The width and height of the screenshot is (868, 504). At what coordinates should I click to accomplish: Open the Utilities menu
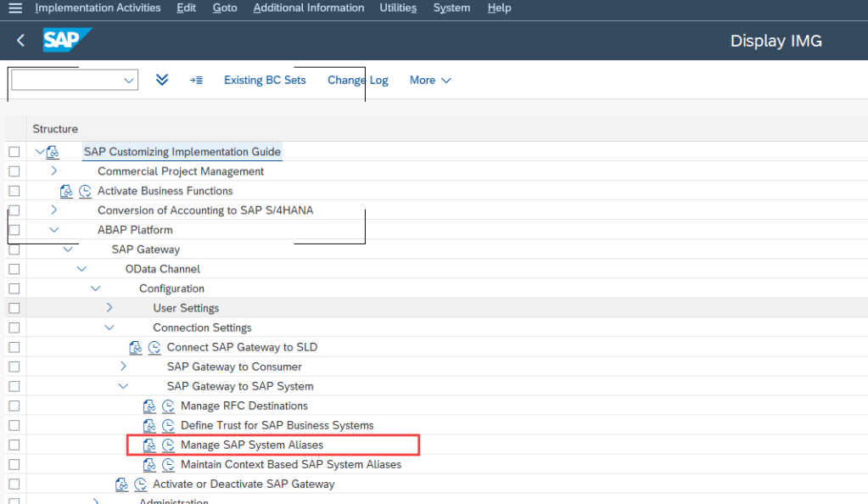[398, 8]
